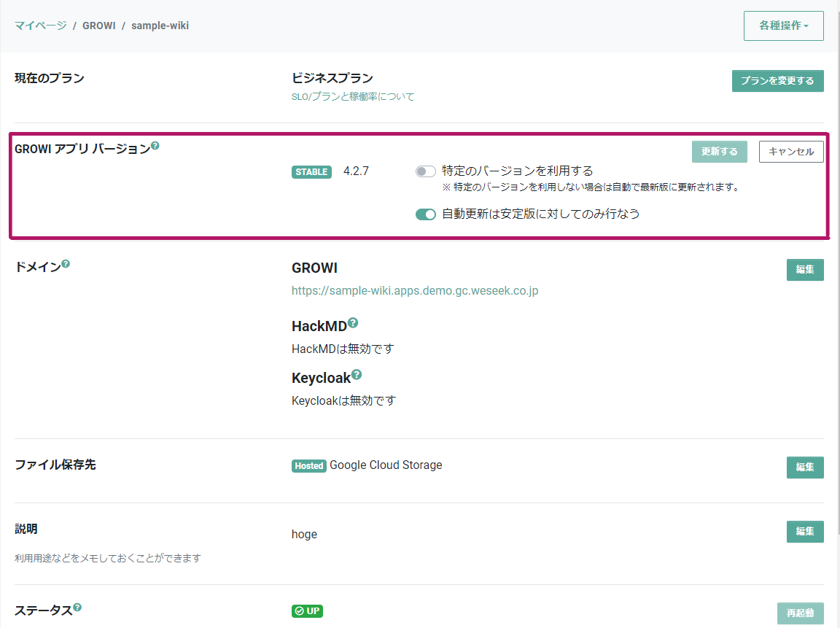Edit the ファイル保存先 setting

[805, 468]
